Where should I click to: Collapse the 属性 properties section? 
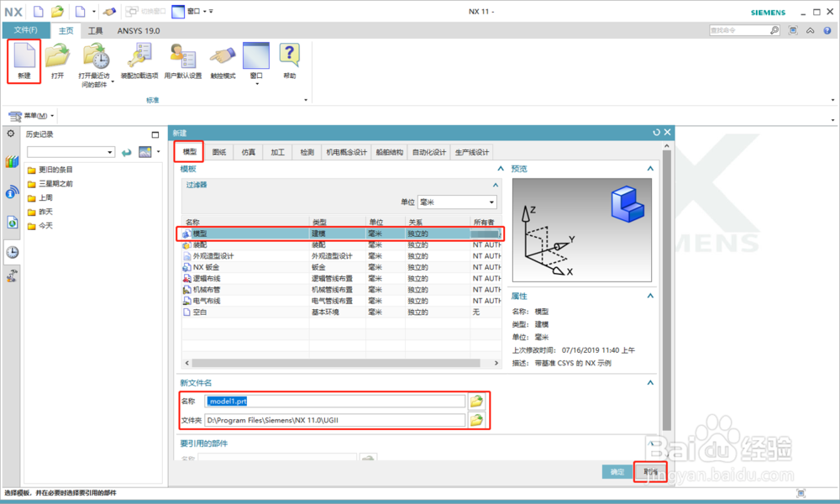(650, 296)
